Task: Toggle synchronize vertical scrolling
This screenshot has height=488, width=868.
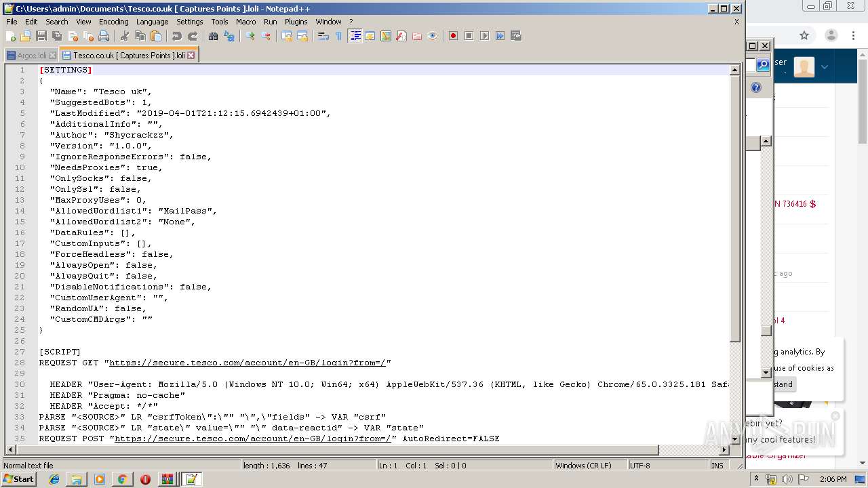Action: [x=287, y=36]
